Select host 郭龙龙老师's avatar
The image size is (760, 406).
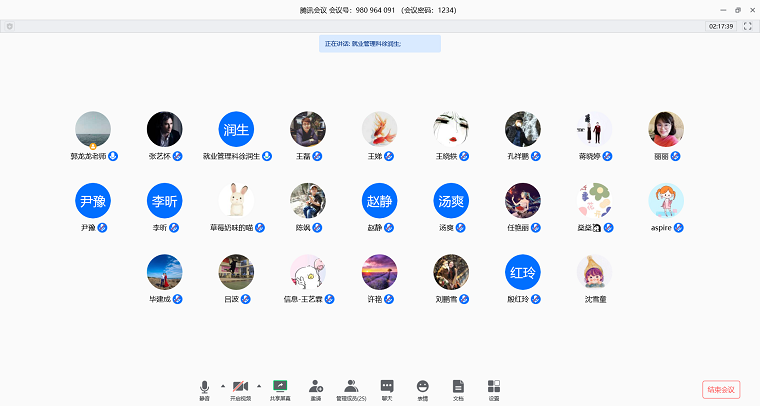[93, 129]
